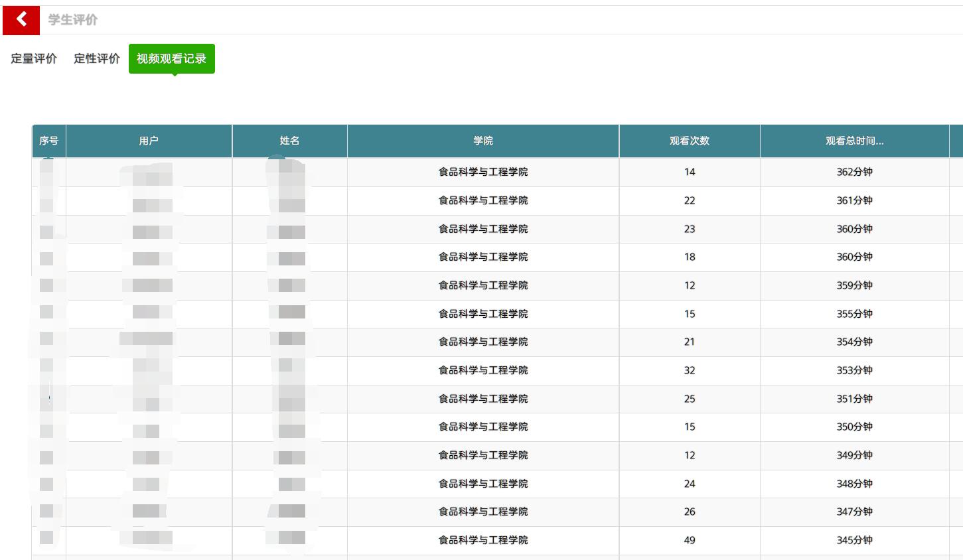Screen dimensions: 963x560
Task: Click the 学院 cell in the 350分钟 row
Action: [x=483, y=427]
